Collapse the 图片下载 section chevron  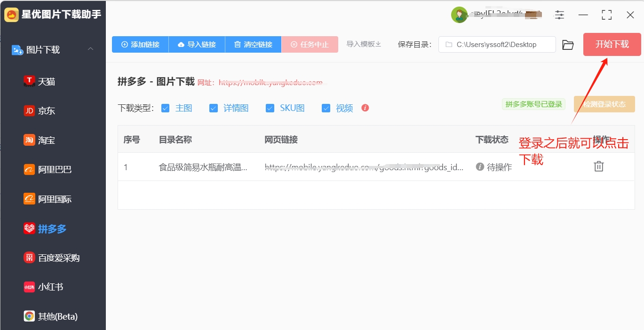coord(91,49)
